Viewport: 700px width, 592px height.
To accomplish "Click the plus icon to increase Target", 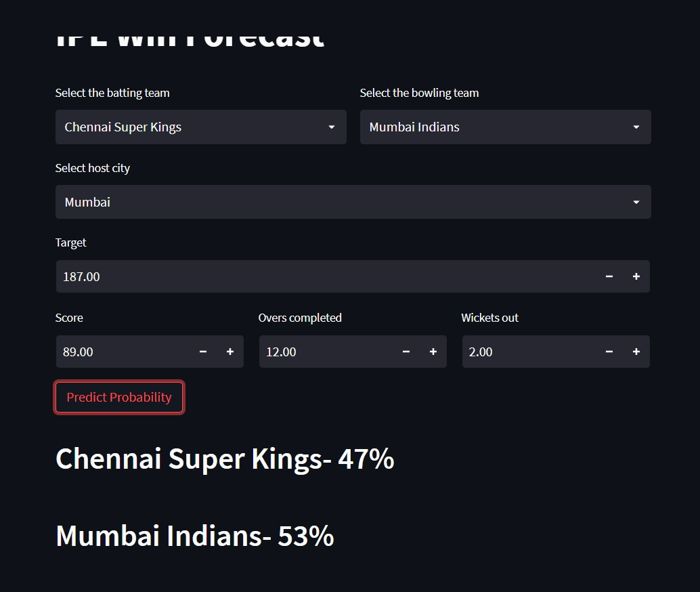I will pyautogui.click(x=636, y=276).
